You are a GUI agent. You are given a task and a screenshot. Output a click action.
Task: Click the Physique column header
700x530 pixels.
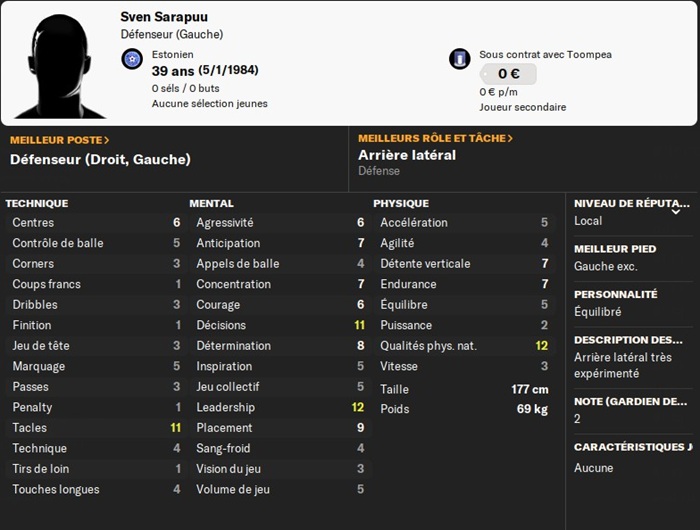401,204
